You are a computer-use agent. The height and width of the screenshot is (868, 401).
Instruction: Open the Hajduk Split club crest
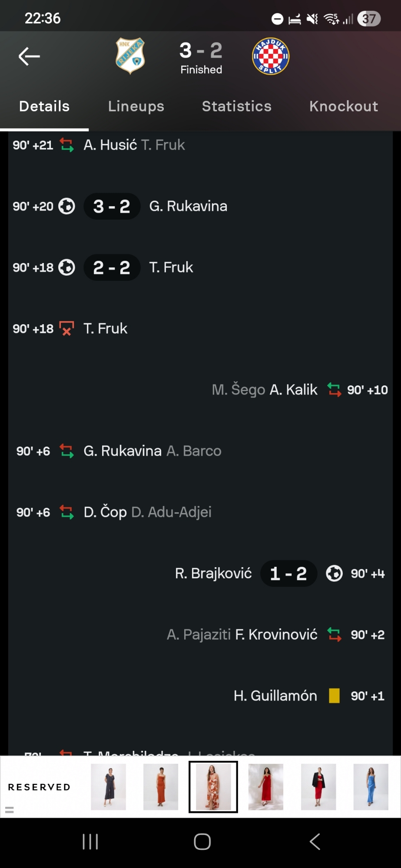click(x=271, y=56)
